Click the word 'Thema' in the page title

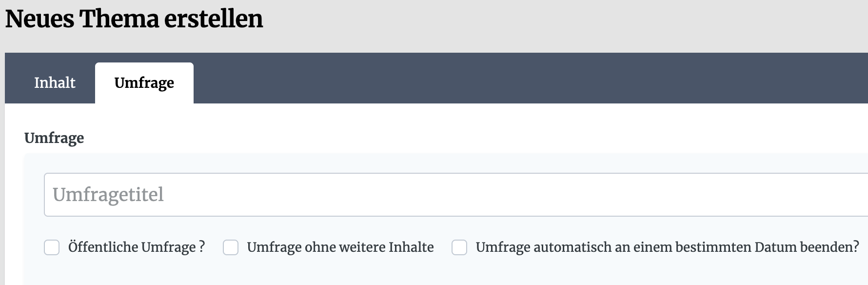[x=119, y=20]
